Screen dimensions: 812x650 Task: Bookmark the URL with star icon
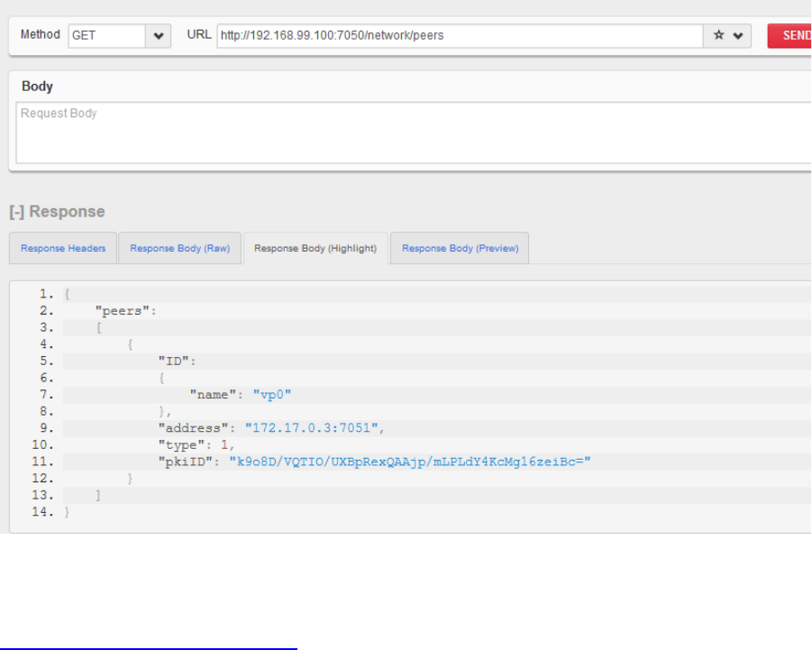tap(718, 35)
